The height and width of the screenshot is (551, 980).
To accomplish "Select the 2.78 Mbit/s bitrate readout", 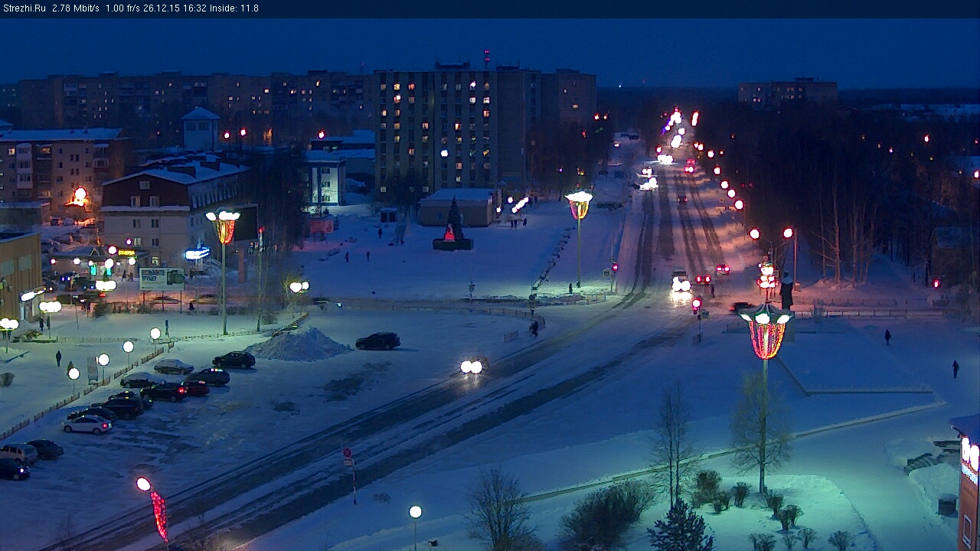I will pos(76,8).
